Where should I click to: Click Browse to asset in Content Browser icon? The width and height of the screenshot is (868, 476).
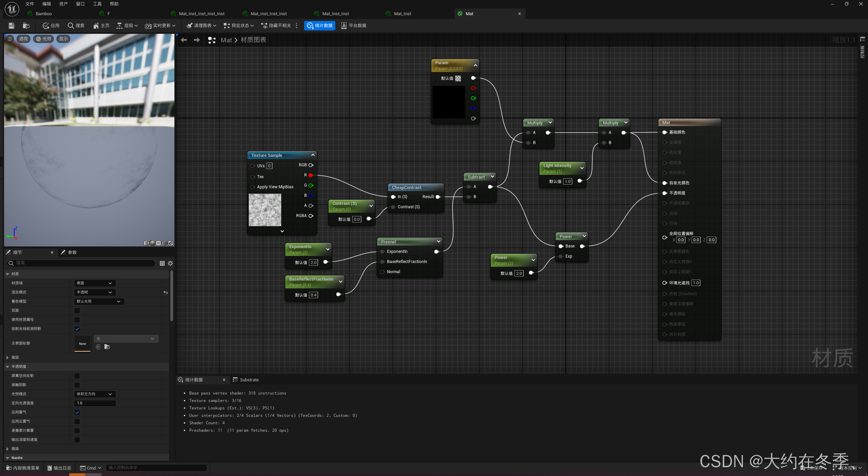[x=26, y=26]
